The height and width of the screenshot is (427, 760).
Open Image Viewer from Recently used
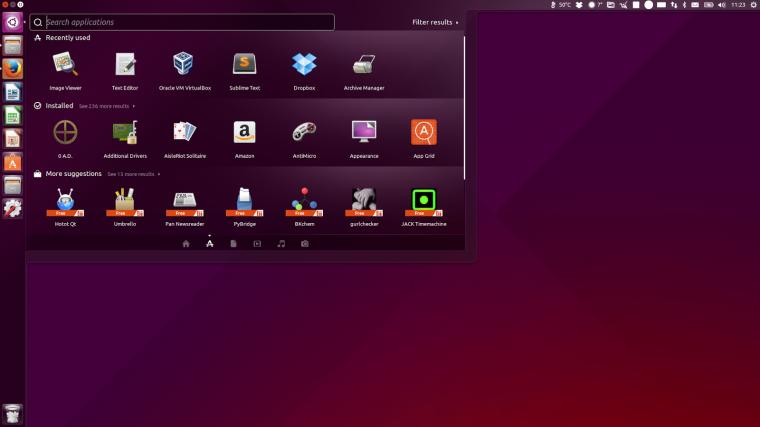(65, 71)
